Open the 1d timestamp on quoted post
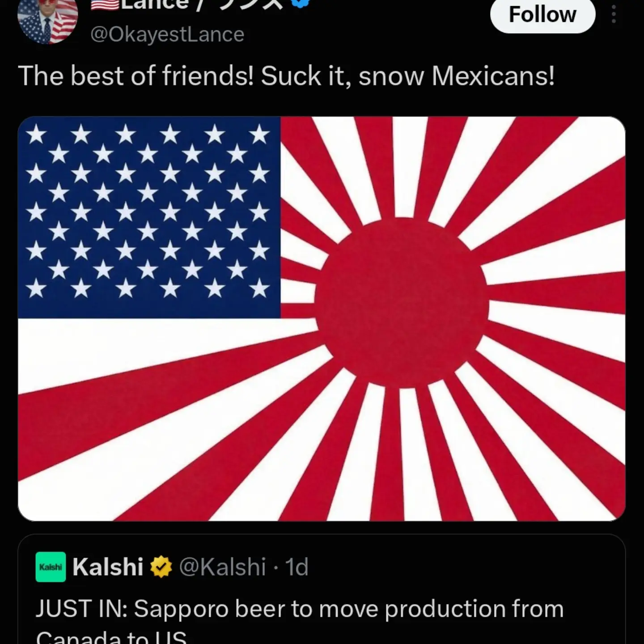This screenshot has height=644, width=644. click(x=297, y=567)
